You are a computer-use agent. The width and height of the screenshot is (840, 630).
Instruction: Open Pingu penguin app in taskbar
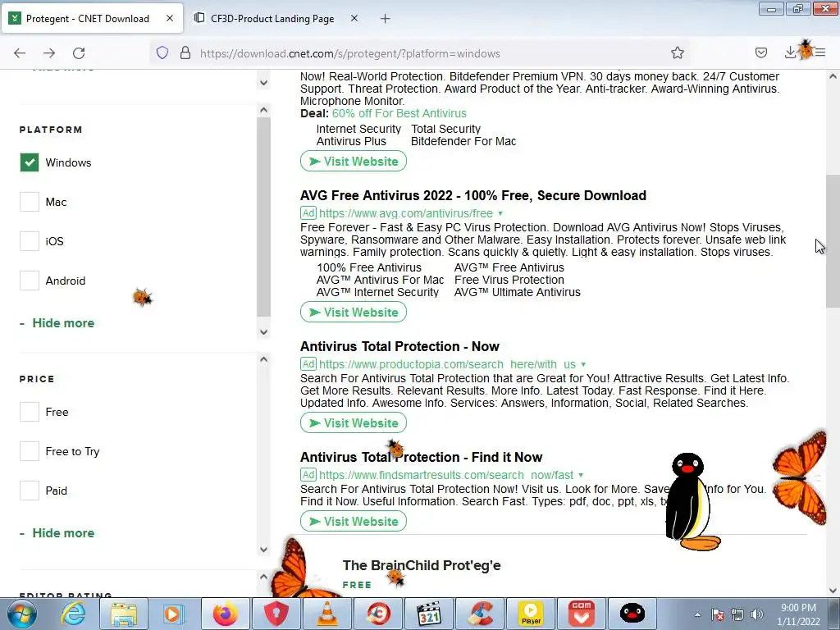632,614
